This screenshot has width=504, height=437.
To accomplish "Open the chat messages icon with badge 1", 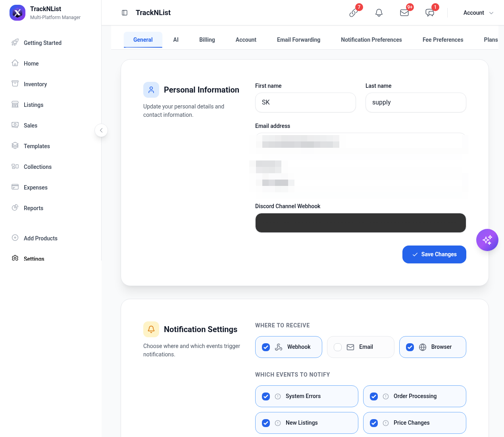I will [x=430, y=13].
